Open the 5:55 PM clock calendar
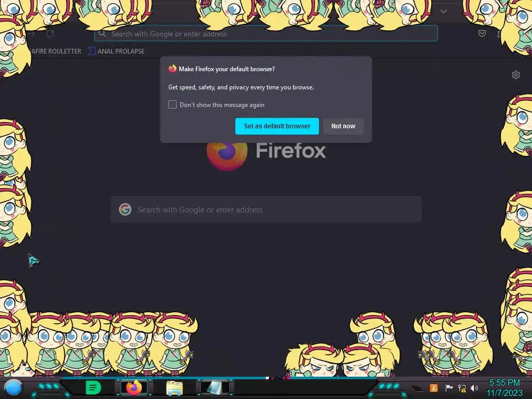The height and width of the screenshot is (399, 532). 504,388
